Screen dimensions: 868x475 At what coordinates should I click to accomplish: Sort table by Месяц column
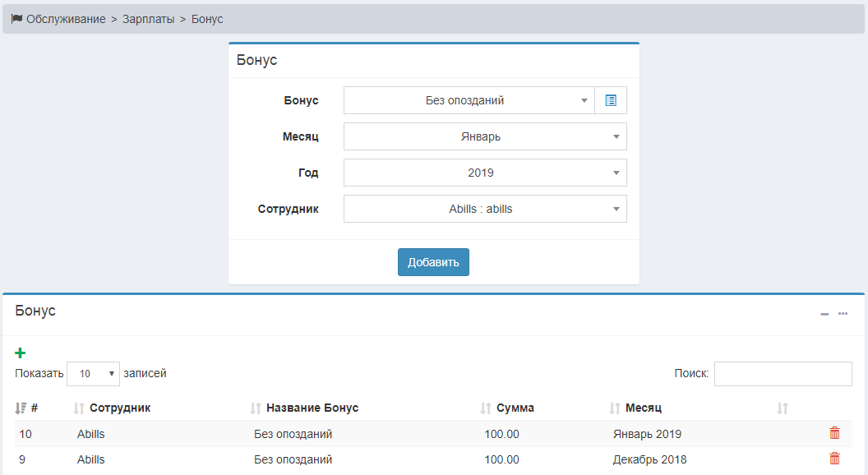click(643, 408)
